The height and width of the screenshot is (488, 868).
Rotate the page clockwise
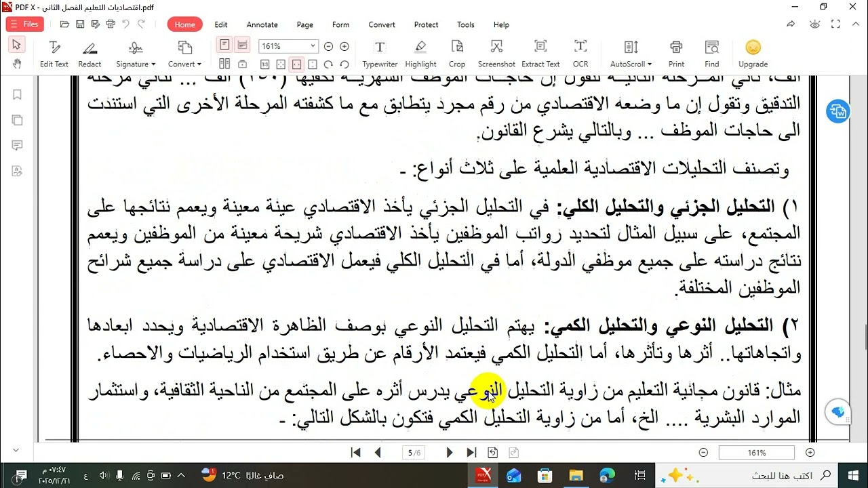(328, 64)
